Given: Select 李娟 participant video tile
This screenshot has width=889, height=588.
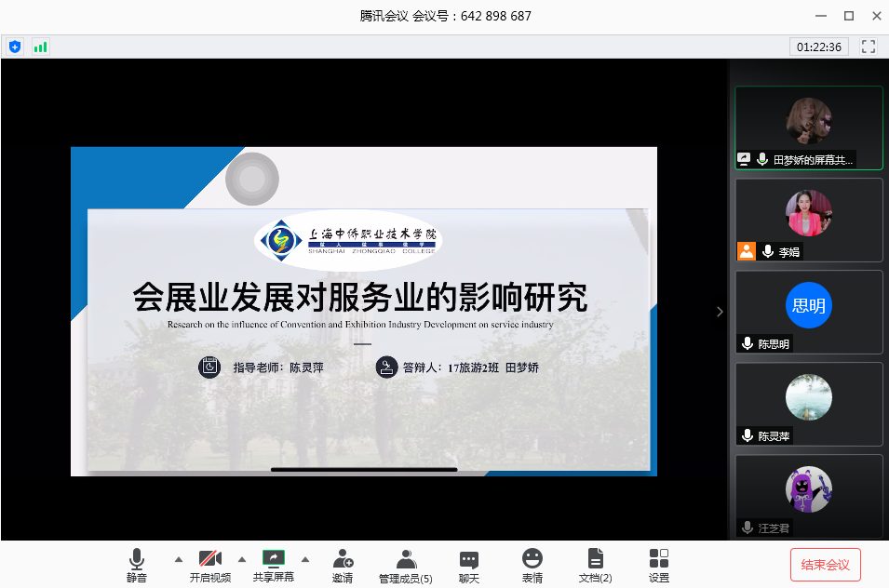Looking at the screenshot, I should [808, 220].
